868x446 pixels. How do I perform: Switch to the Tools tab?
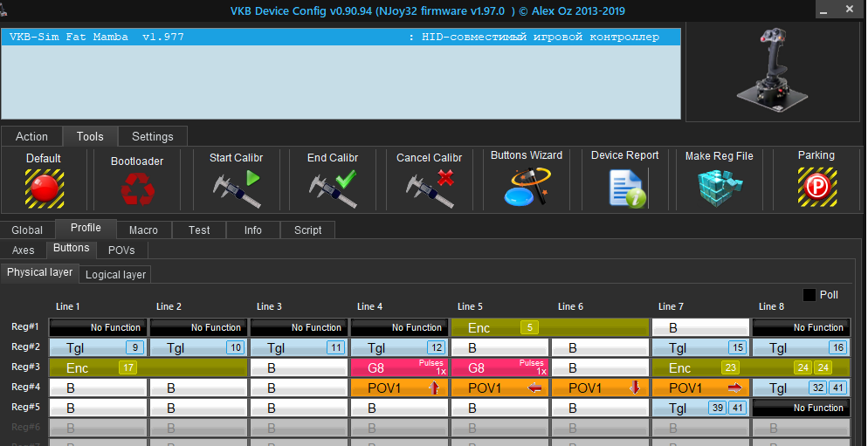point(90,136)
